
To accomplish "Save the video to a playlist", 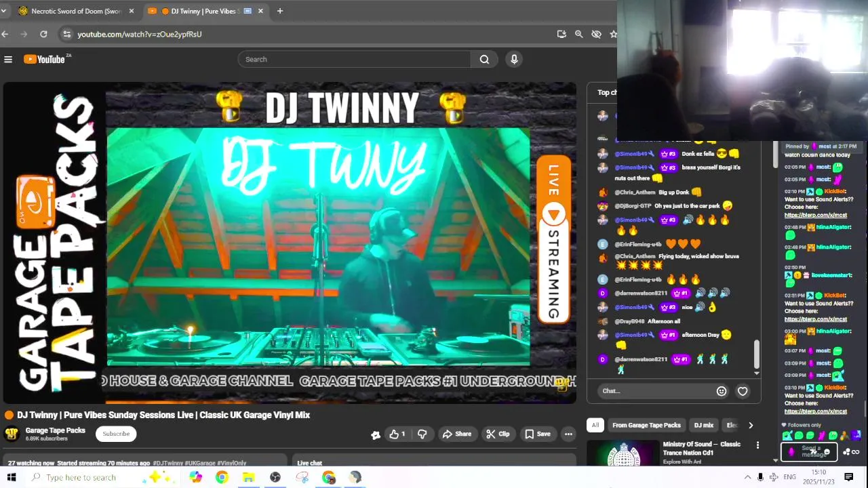I will point(537,434).
